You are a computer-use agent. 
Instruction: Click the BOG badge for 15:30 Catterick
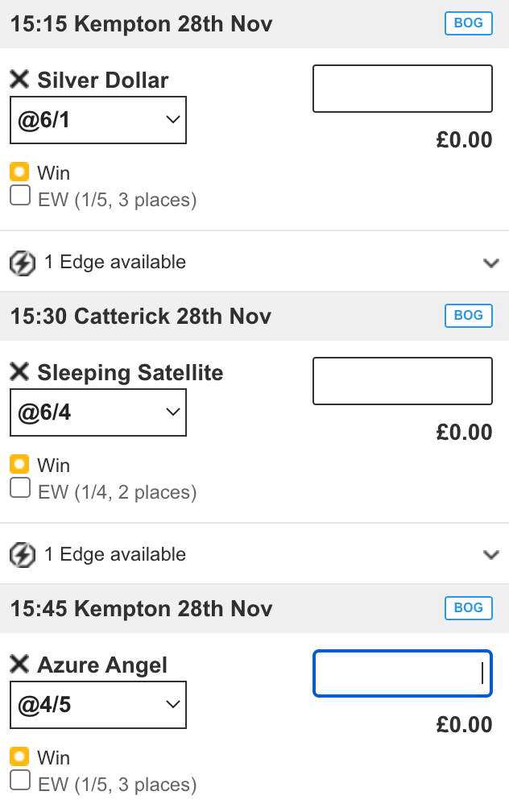468,316
